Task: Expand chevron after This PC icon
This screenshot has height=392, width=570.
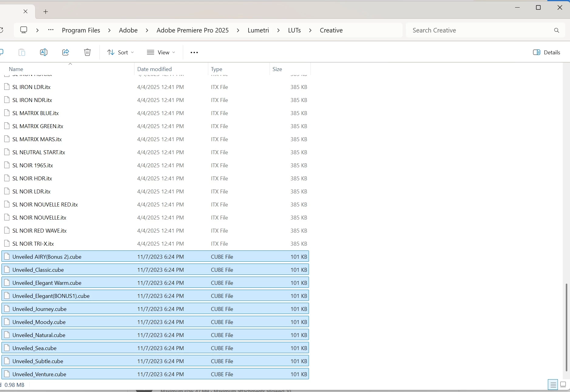Action: [37, 30]
